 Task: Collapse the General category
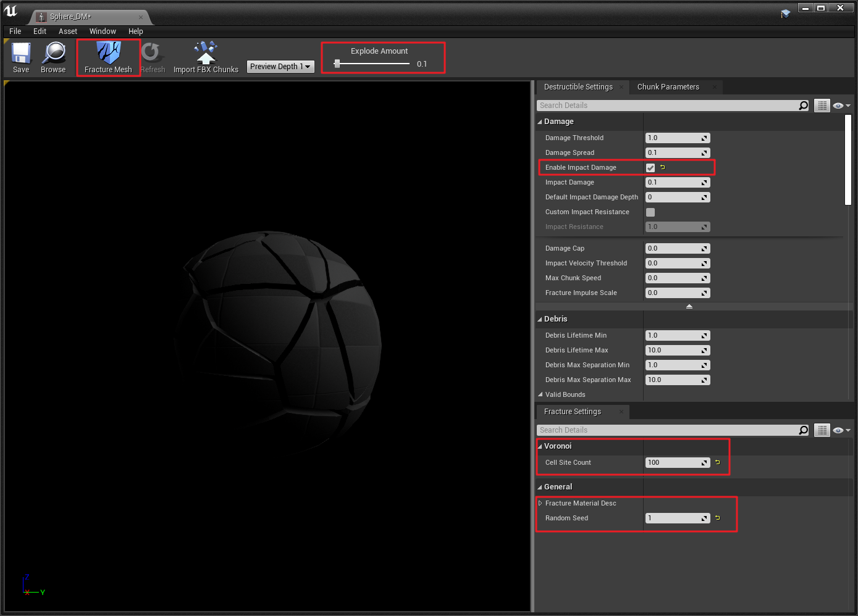pos(540,488)
